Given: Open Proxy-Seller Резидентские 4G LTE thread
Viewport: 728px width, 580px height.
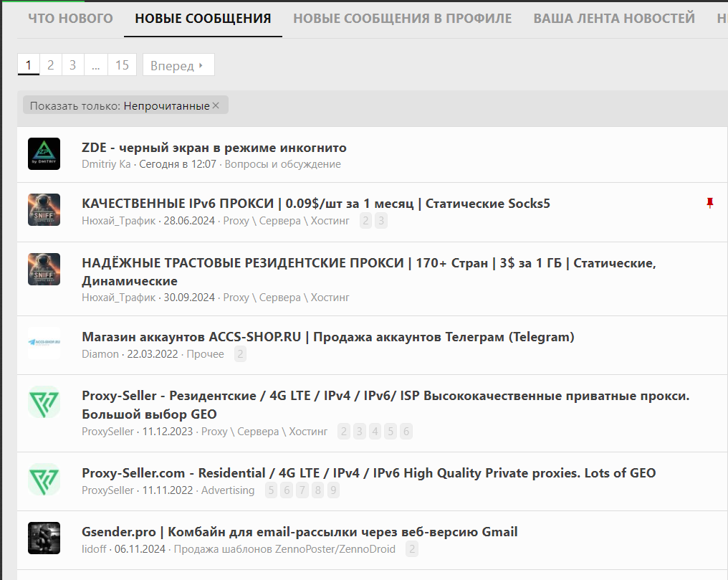Looking at the screenshot, I should (x=385, y=404).
